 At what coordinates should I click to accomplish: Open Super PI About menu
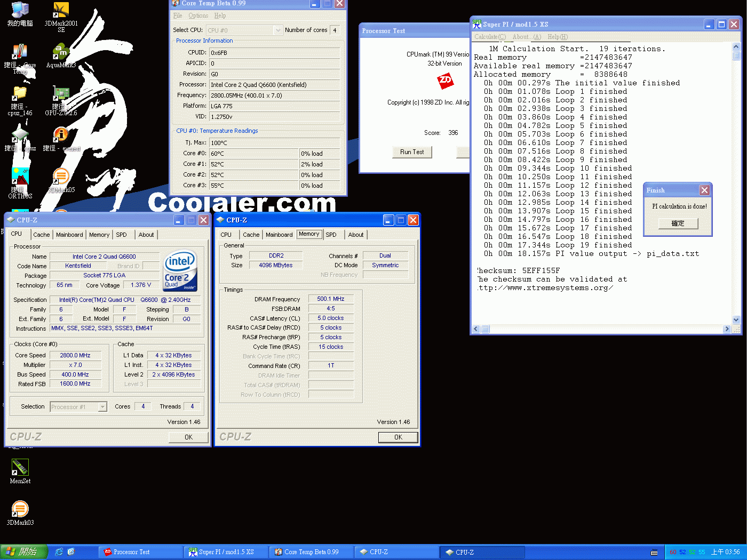click(527, 37)
